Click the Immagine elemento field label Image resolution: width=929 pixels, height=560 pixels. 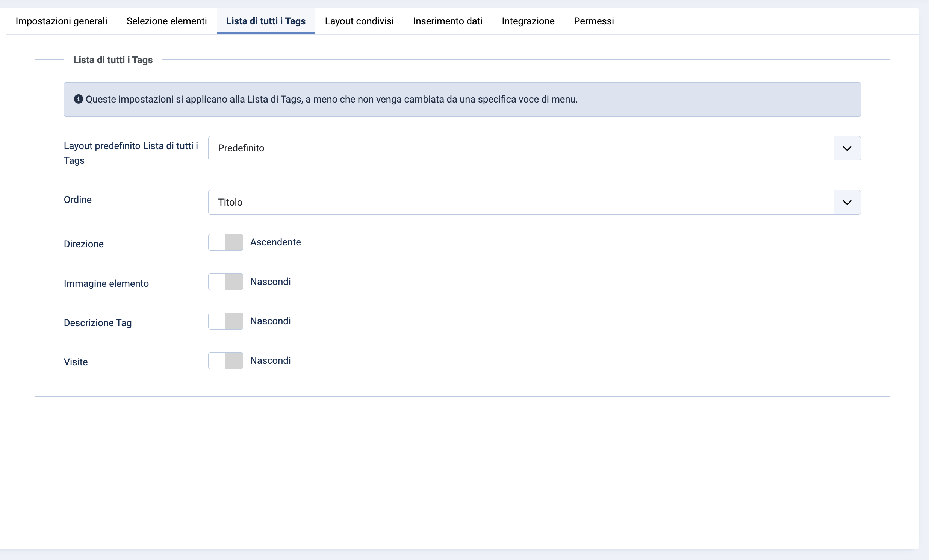click(106, 284)
